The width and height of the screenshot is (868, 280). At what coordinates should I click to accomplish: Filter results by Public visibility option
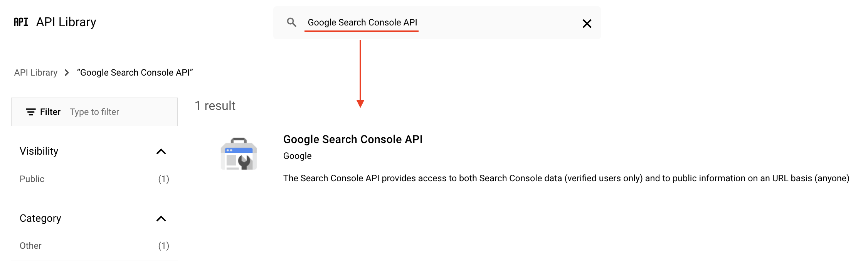(x=32, y=179)
